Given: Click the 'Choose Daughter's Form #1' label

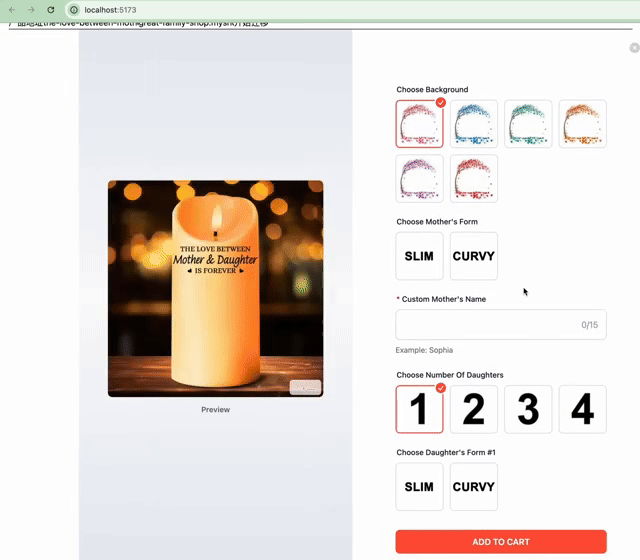Looking at the screenshot, I should click(x=446, y=452).
